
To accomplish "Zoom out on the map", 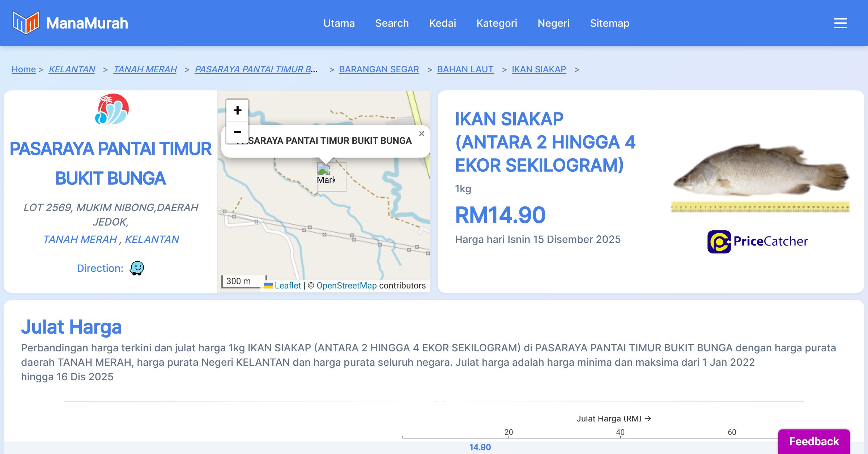I will pos(237,132).
